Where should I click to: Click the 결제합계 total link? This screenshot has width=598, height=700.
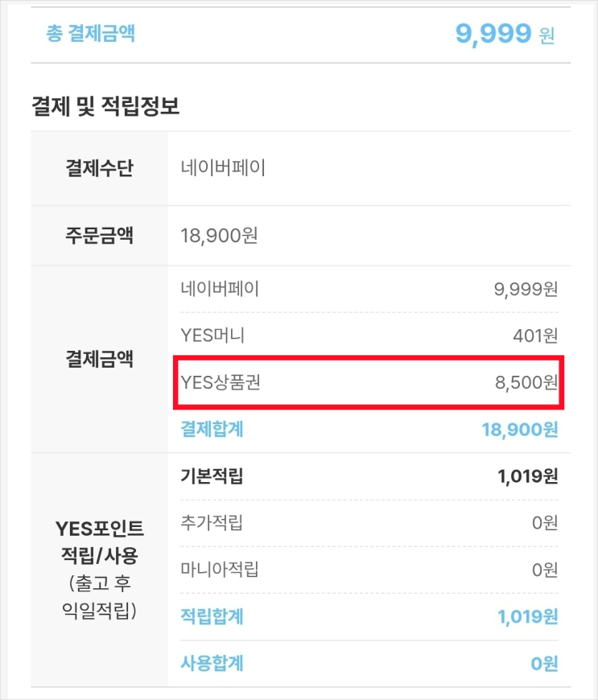[x=212, y=429]
